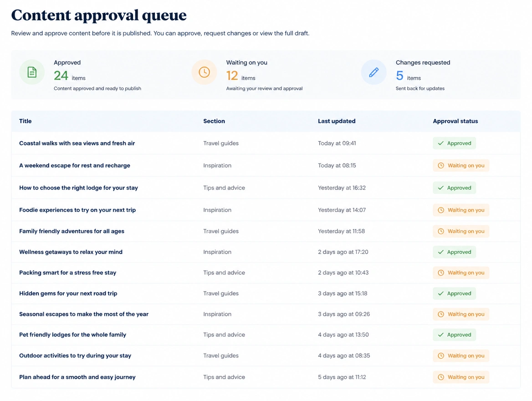Screen dimensions: 532x401
Task: Click Waiting on you badge for Outdoor activities
Action: point(461,356)
